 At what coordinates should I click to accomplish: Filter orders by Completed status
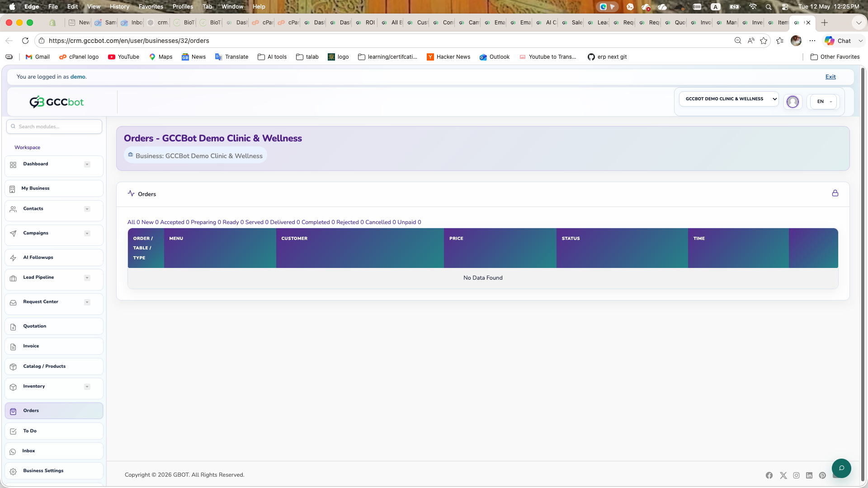(x=318, y=222)
